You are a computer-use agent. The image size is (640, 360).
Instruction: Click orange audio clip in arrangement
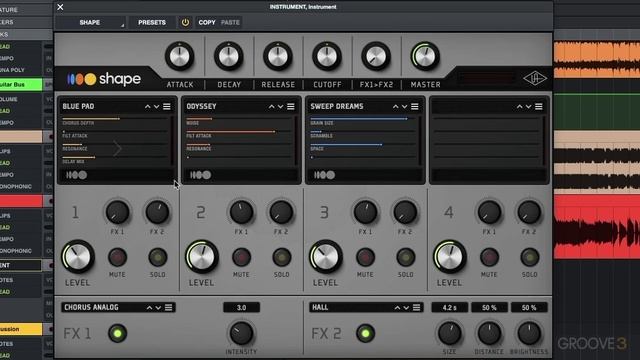pyautogui.click(x=597, y=59)
